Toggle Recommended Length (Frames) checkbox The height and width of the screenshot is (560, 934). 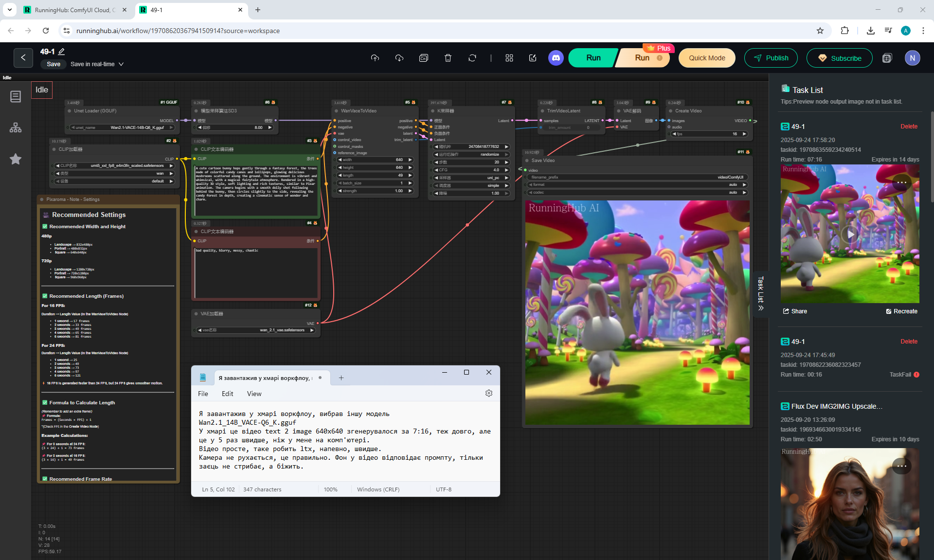(45, 296)
